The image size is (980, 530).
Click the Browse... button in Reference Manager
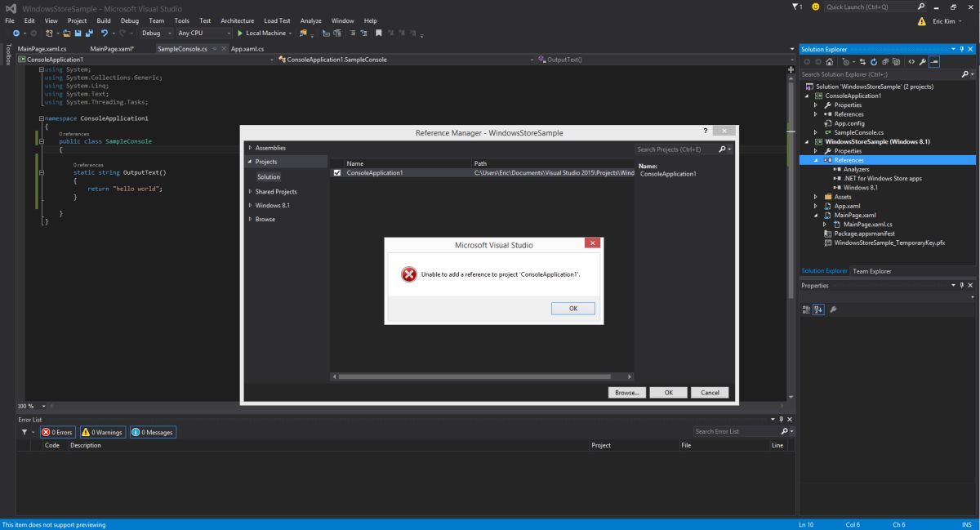tap(627, 392)
